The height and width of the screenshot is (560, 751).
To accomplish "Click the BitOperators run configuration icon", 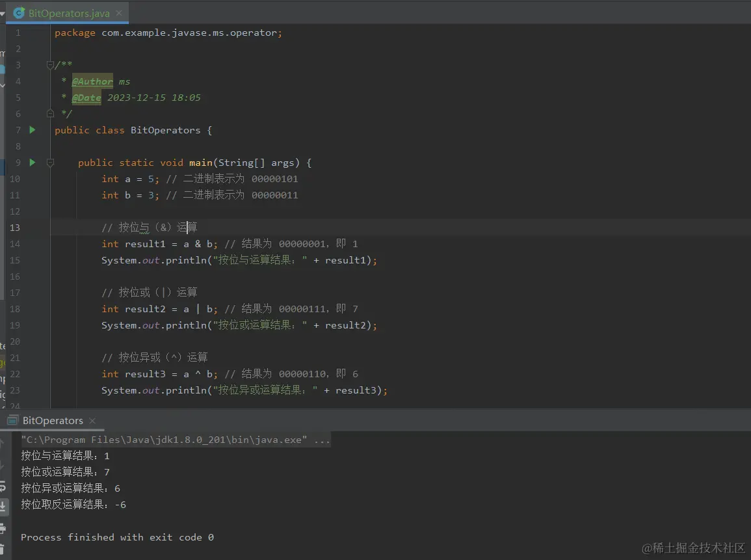I will tap(13, 421).
